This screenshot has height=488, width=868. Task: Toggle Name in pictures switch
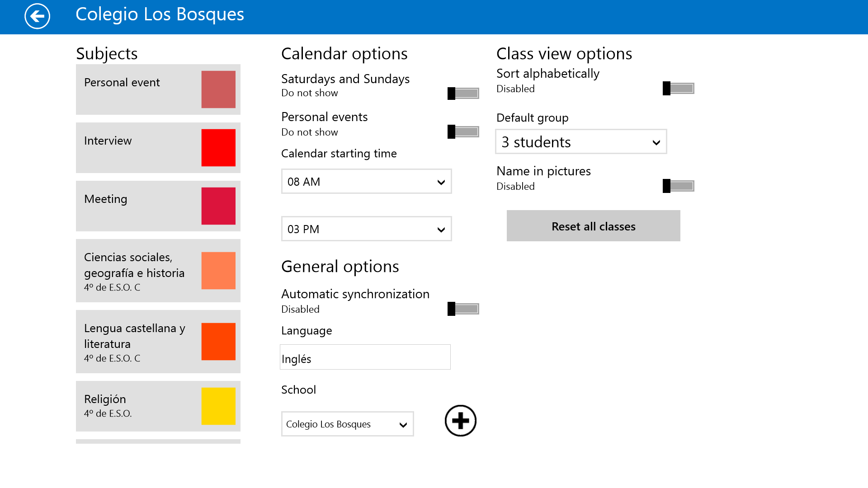[679, 186]
